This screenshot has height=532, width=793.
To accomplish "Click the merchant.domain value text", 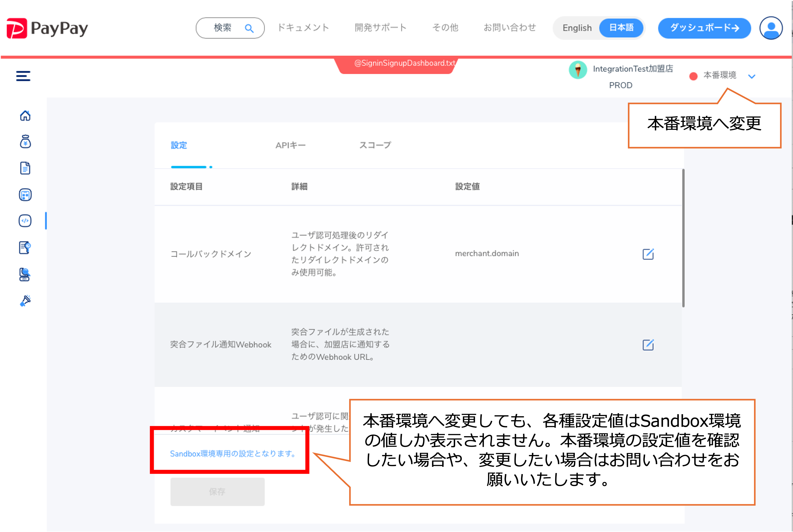I will click(x=487, y=254).
